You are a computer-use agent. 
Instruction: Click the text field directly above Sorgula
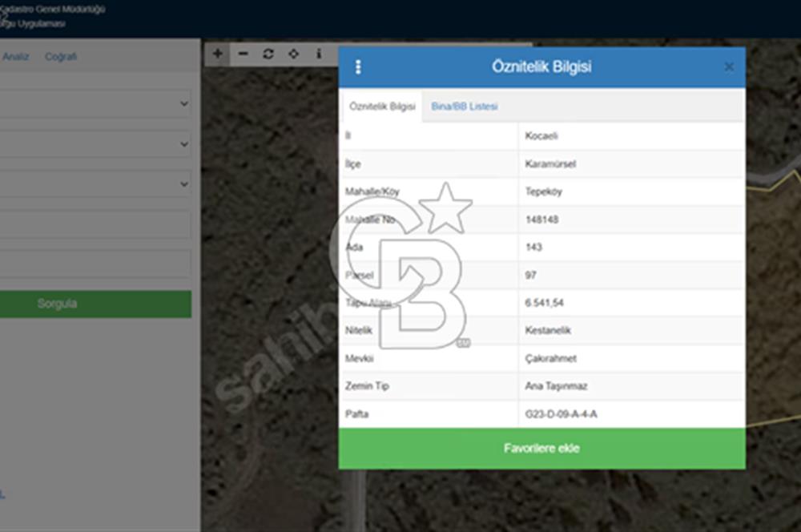(x=95, y=264)
